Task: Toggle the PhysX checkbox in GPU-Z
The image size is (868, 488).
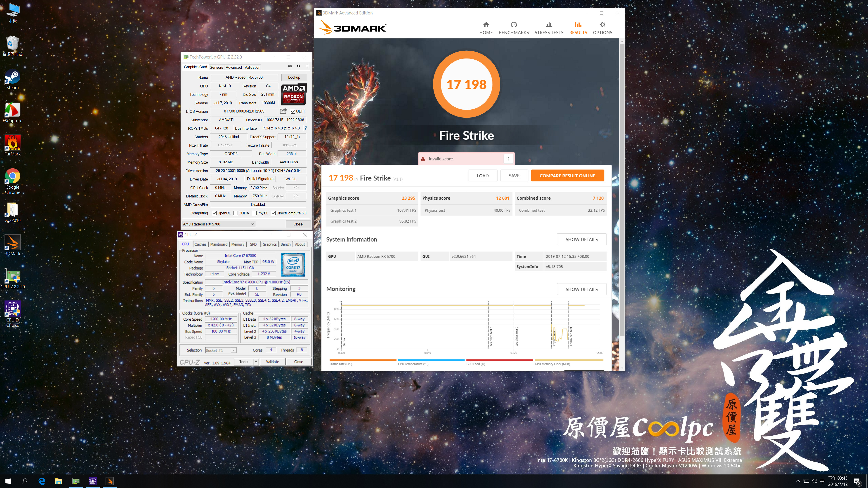Action: pos(254,213)
